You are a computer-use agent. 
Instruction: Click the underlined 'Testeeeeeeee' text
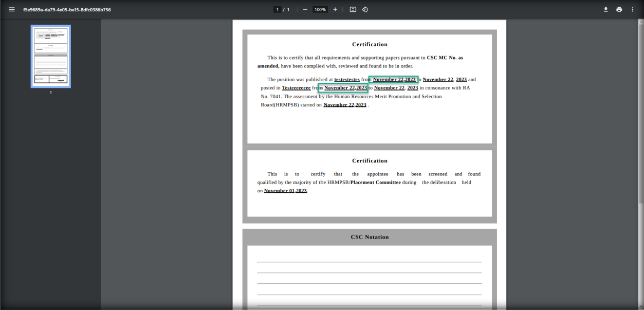click(296, 88)
